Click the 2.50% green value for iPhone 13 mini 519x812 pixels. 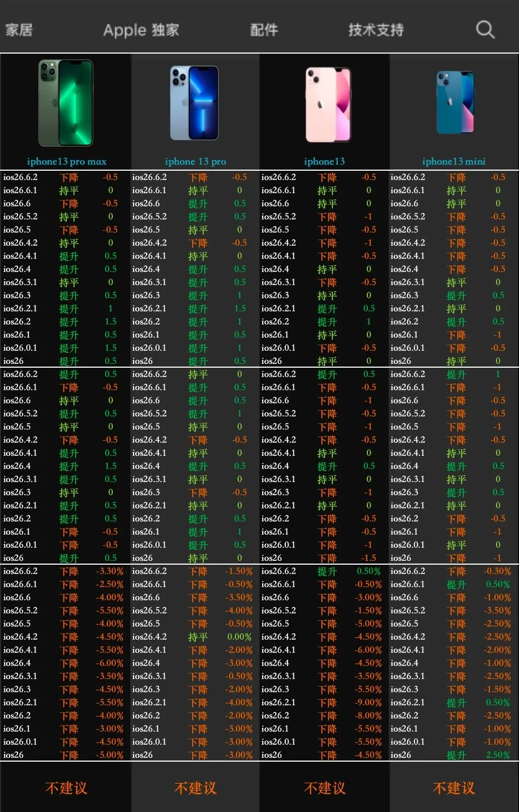click(498, 755)
